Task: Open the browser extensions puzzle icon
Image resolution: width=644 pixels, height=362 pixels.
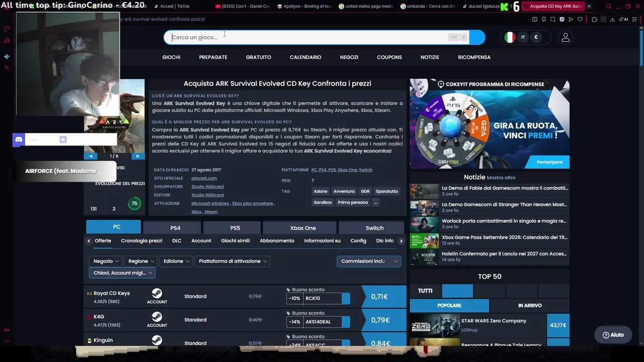Action: click(594, 19)
